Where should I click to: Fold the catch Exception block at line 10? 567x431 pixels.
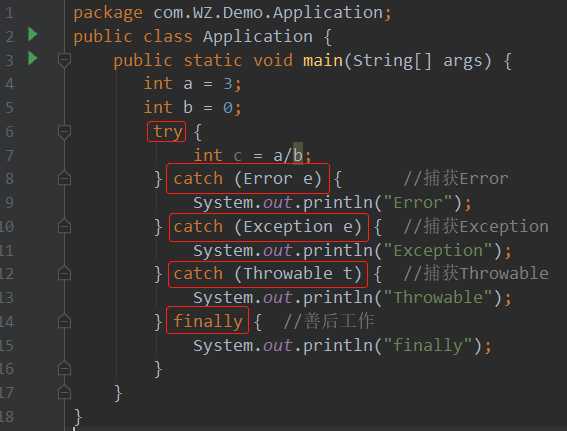coord(64,226)
